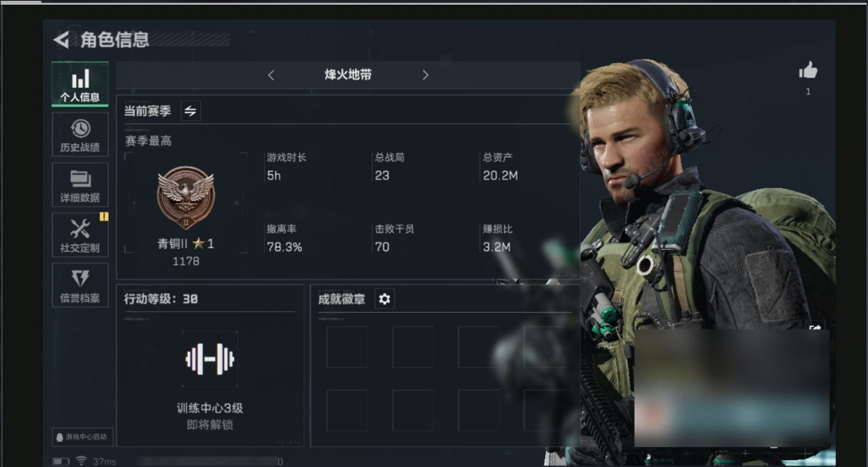The height and width of the screenshot is (467, 868).
Task: Toggle the 当前赛季 season swap button
Action: pos(190,111)
